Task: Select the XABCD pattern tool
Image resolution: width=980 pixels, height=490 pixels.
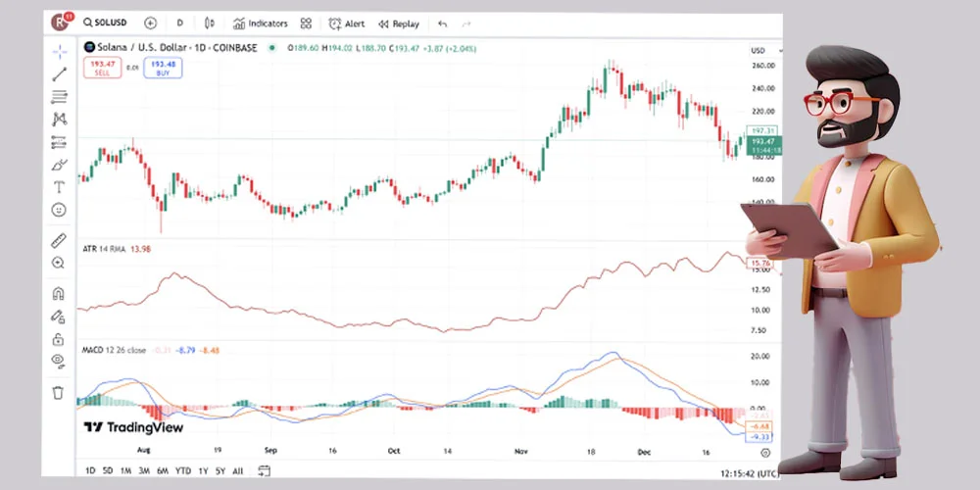Action: [60, 120]
